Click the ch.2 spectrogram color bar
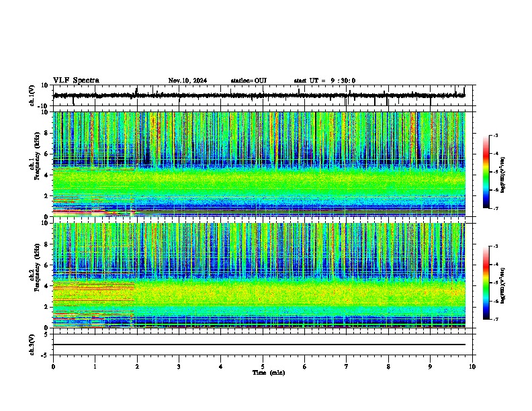 click(x=486, y=283)
